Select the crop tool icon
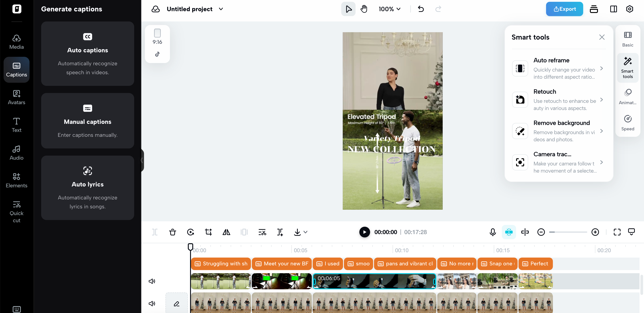The image size is (644, 313). (x=208, y=232)
